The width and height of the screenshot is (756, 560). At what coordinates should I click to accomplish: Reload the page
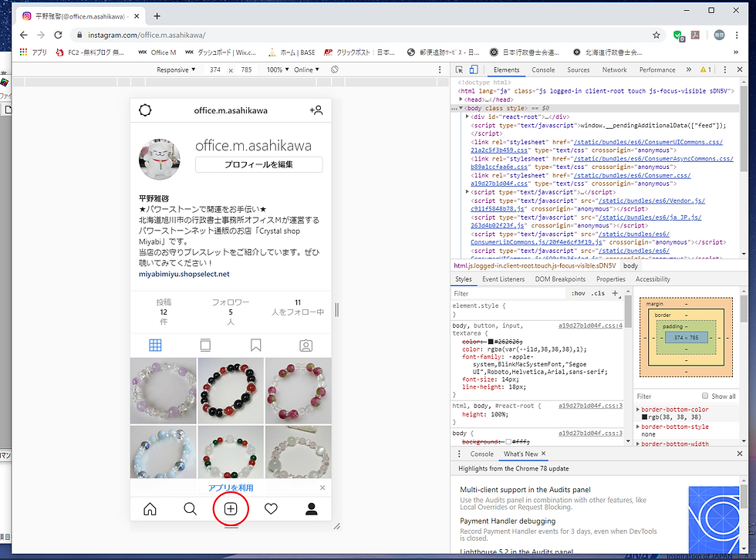[58, 35]
